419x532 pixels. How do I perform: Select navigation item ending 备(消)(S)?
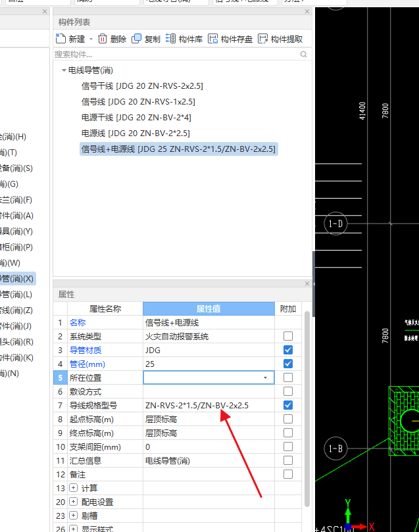coord(16,168)
